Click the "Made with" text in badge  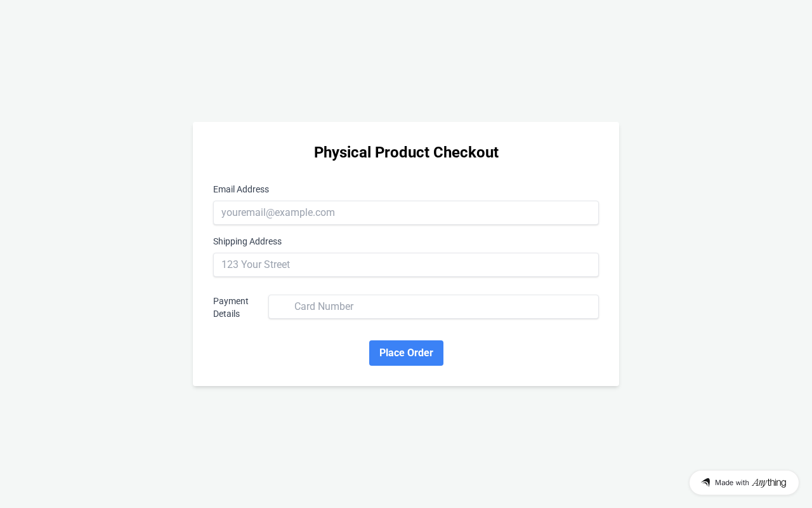tap(732, 483)
